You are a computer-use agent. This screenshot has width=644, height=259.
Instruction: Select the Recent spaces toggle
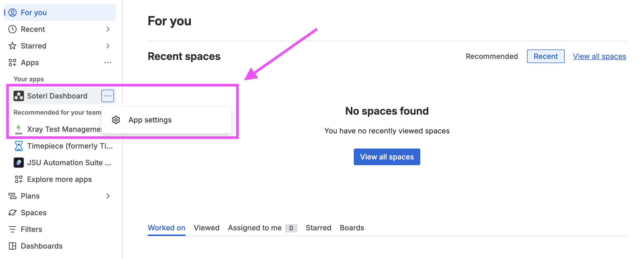coord(546,56)
